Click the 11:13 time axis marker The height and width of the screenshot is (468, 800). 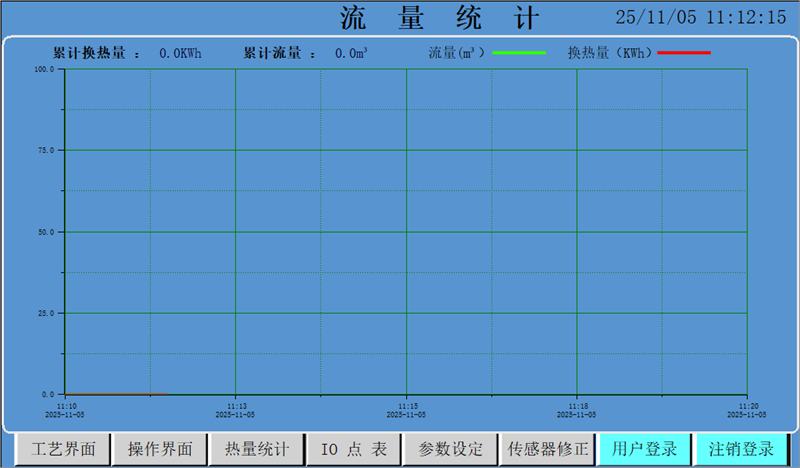(235, 407)
